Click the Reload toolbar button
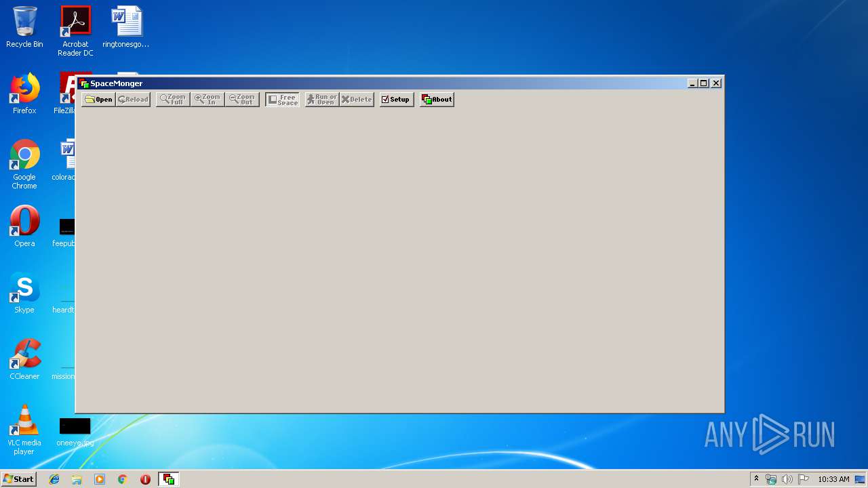 tap(133, 100)
